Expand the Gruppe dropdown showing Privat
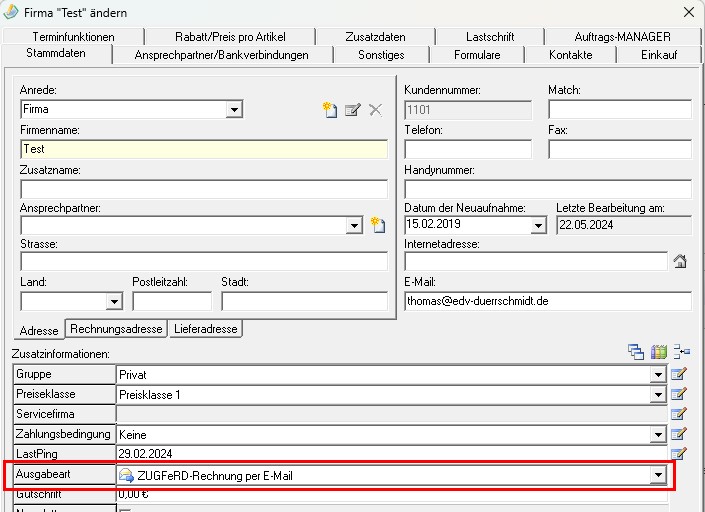 click(x=658, y=374)
